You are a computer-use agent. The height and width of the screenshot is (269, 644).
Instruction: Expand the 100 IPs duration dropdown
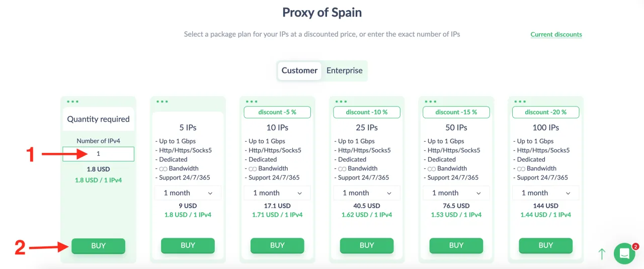(x=546, y=193)
